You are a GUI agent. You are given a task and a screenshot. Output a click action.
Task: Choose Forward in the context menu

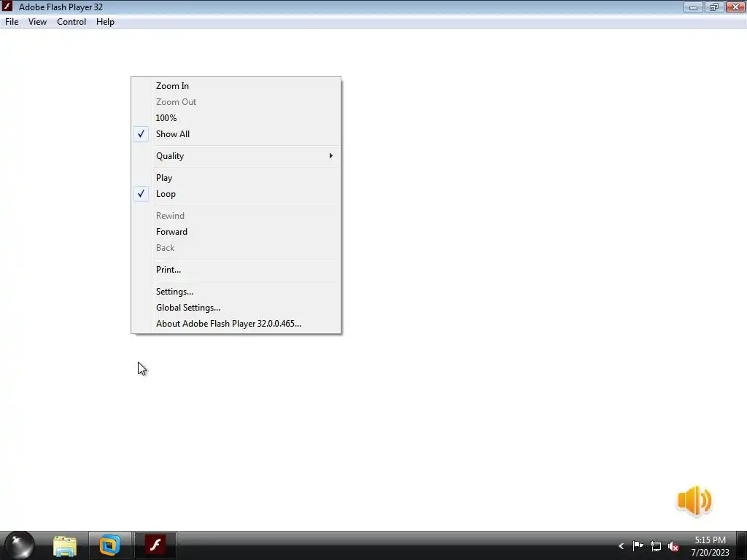point(236,232)
